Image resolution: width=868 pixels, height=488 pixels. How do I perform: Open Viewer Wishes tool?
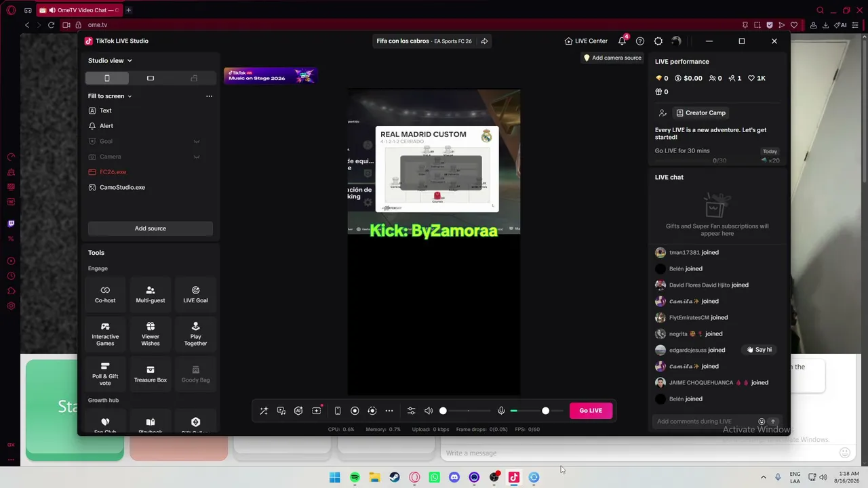pos(151,334)
